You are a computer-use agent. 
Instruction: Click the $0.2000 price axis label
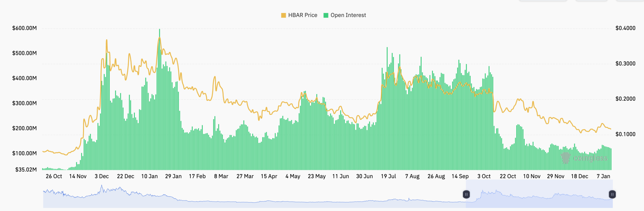(x=625, y=99)
